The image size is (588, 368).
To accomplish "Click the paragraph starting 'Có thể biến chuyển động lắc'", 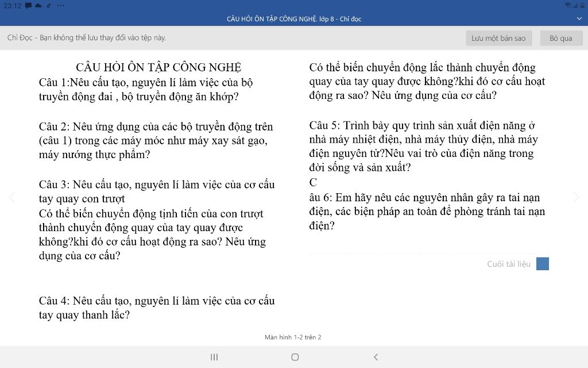I will click(x=427, y=81).
